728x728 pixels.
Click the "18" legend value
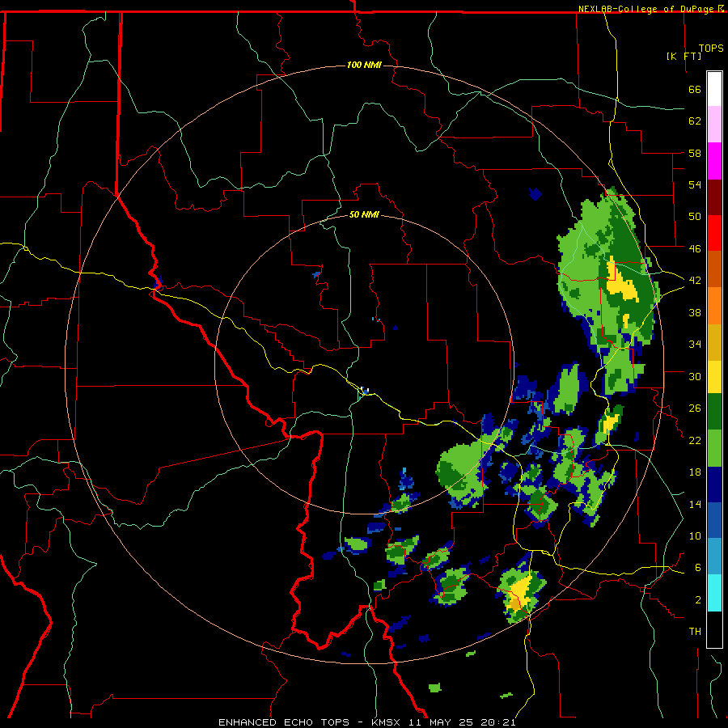click(x=695, y=472)
